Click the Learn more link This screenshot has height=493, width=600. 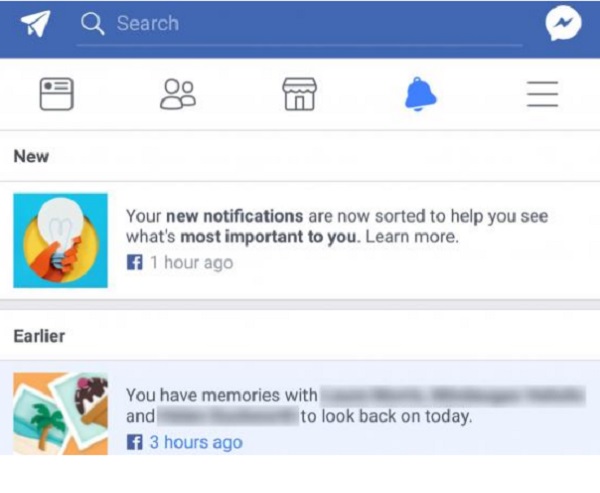click(412, 237)
